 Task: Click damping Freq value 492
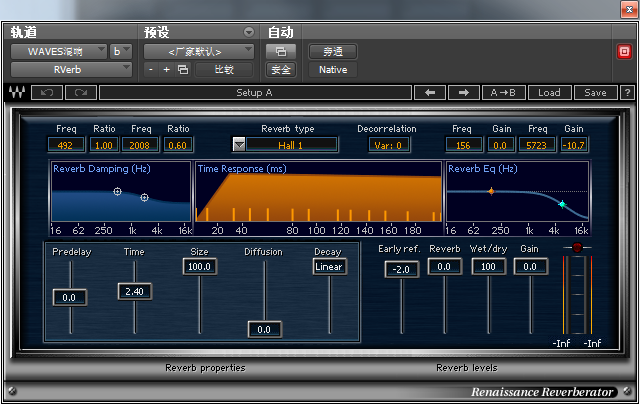coord(66,145)
